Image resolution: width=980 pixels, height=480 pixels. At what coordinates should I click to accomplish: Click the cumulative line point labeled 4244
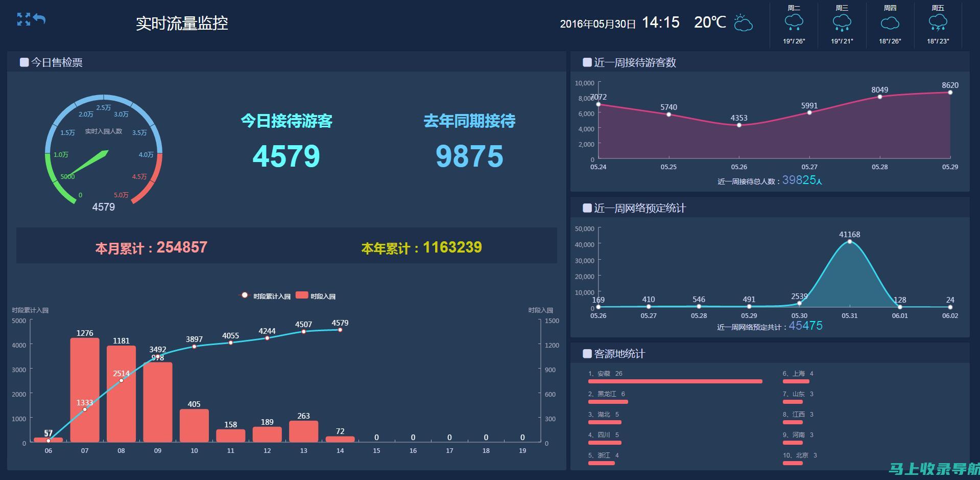267,338
